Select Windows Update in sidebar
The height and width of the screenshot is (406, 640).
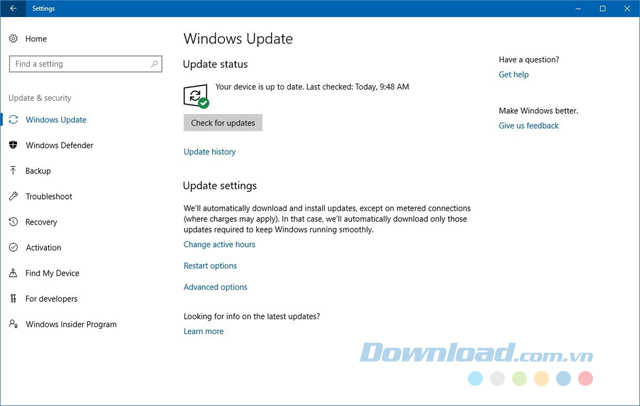(x=56, y=120)
